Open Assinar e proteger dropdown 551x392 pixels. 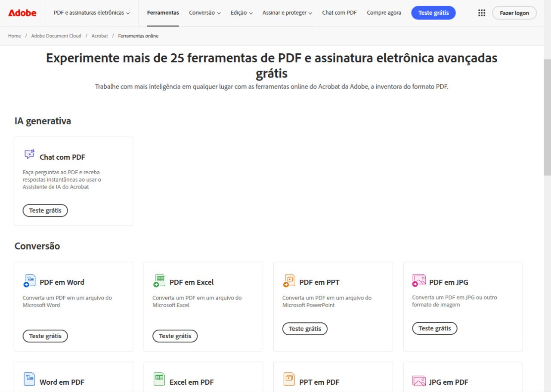tap(287, 13)
